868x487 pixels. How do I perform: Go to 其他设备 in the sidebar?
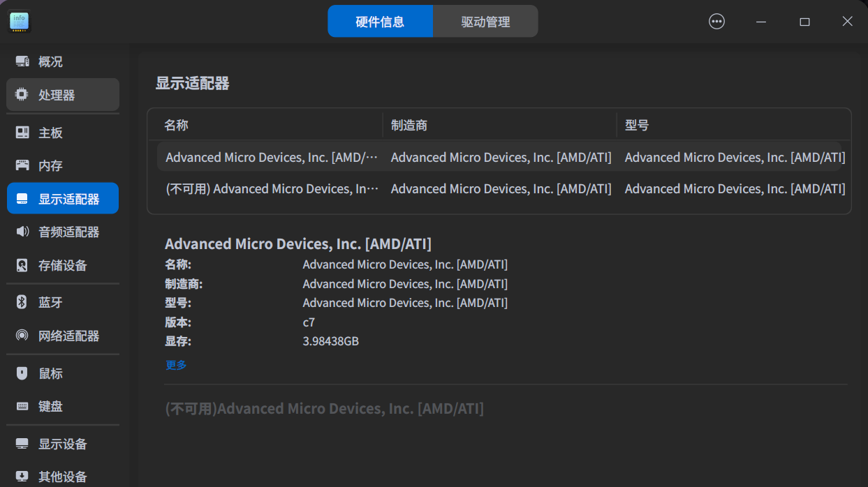pos(62,477)
